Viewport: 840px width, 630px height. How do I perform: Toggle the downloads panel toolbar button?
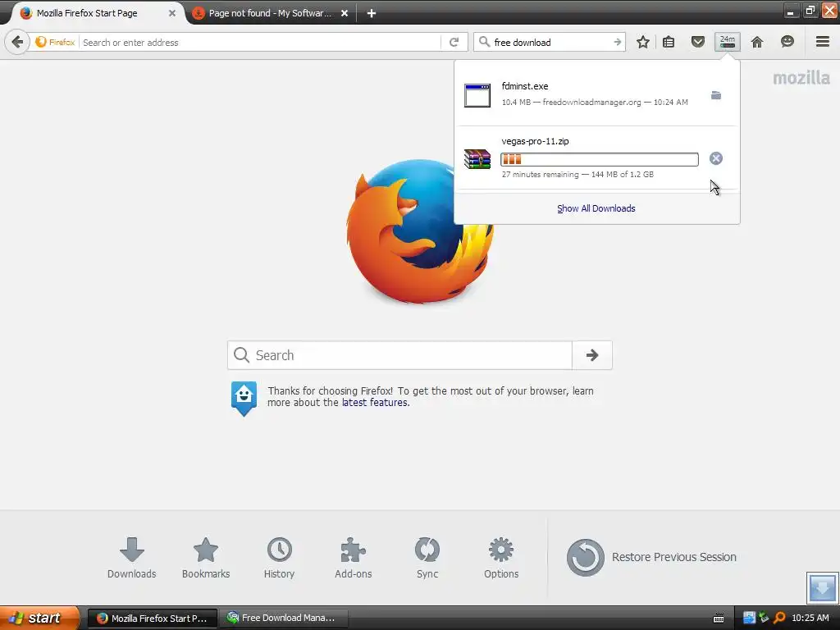[728, 42]
